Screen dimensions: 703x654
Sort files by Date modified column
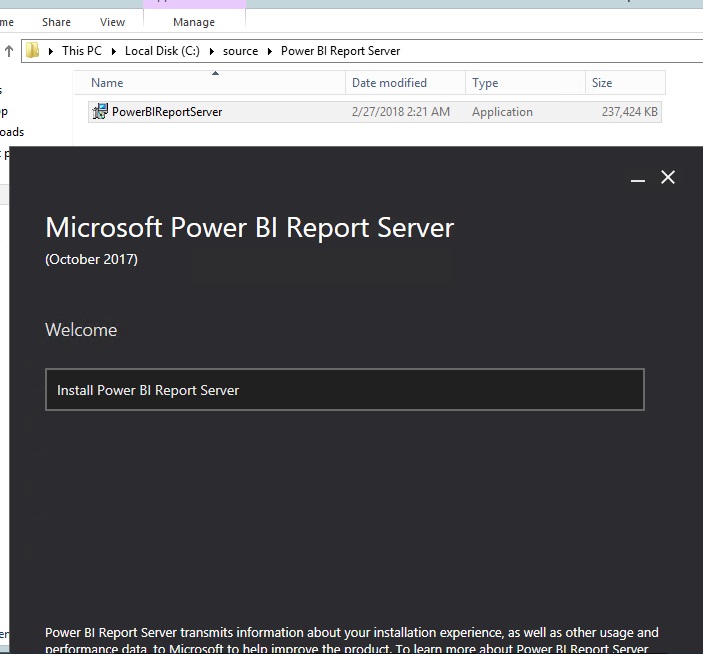405,82
